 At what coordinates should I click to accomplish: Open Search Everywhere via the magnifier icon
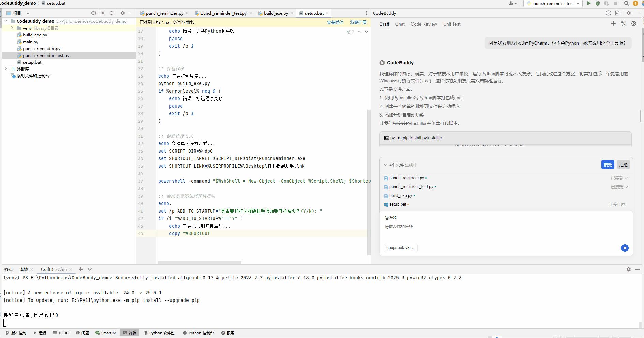point(627,3)
